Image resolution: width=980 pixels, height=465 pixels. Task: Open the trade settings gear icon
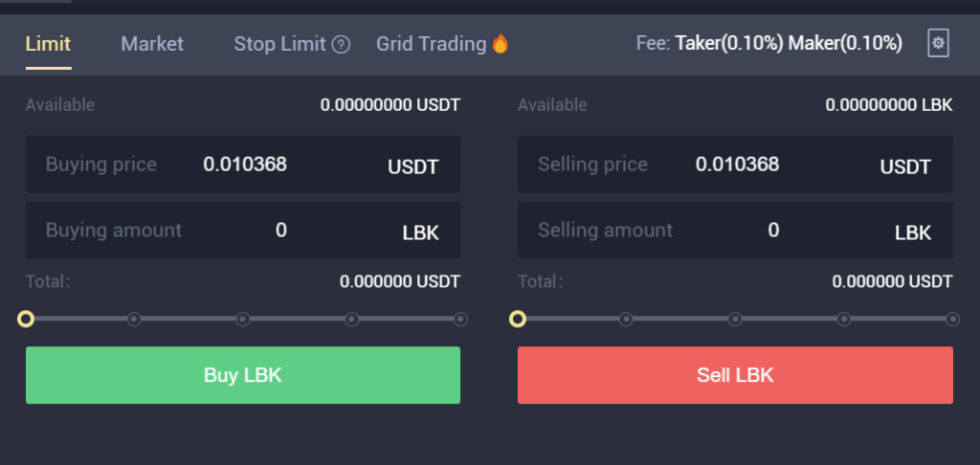click(x=938, y=43)
